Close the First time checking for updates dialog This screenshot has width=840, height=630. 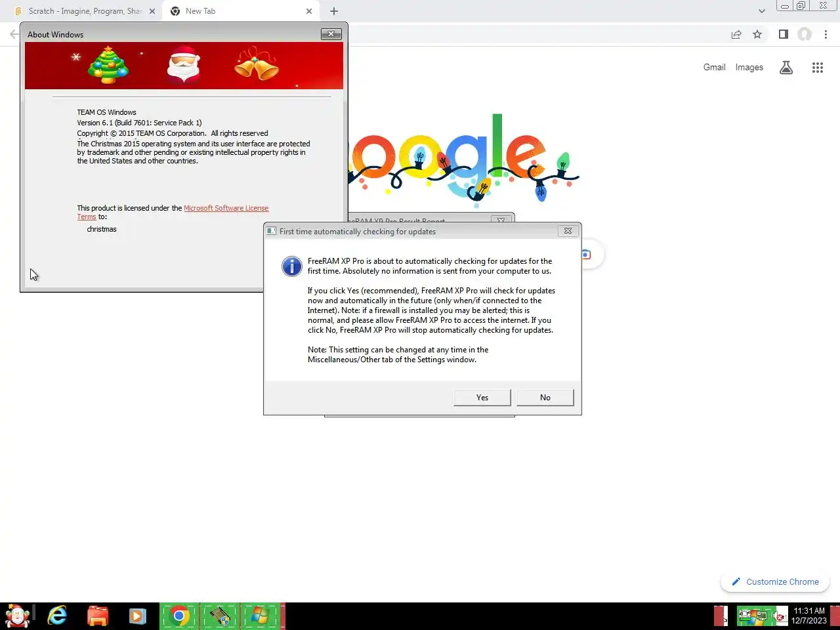(x=568, y=231)
